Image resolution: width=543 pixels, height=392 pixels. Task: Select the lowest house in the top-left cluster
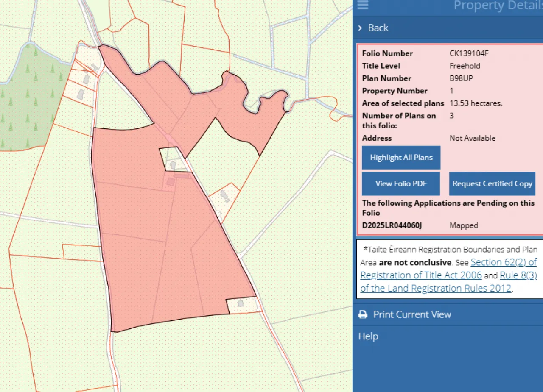click(x=79, y=95)
